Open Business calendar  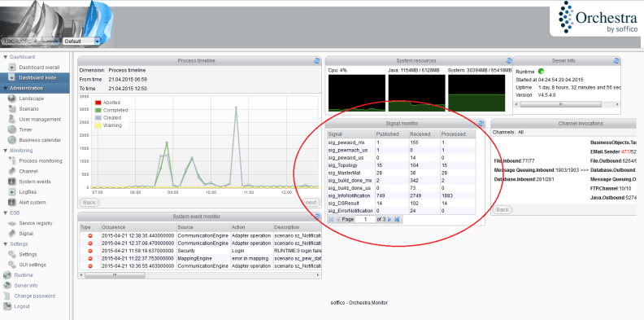40,140
